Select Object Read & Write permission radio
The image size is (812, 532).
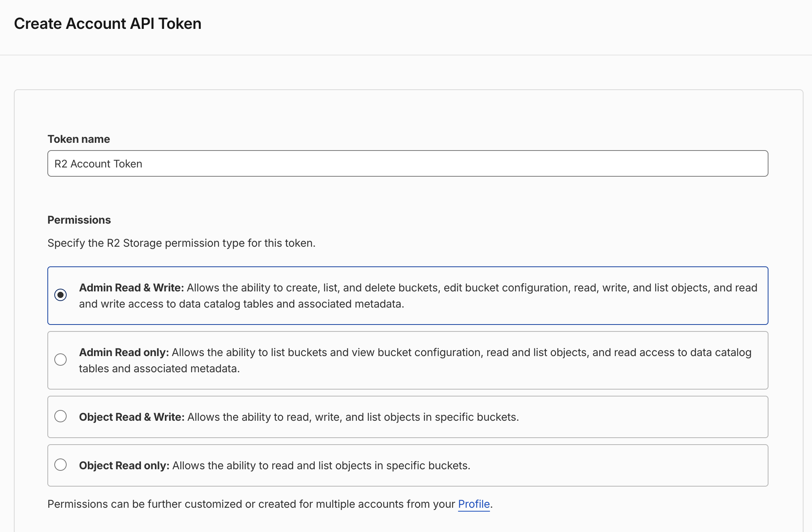click(x=60, y=416)
